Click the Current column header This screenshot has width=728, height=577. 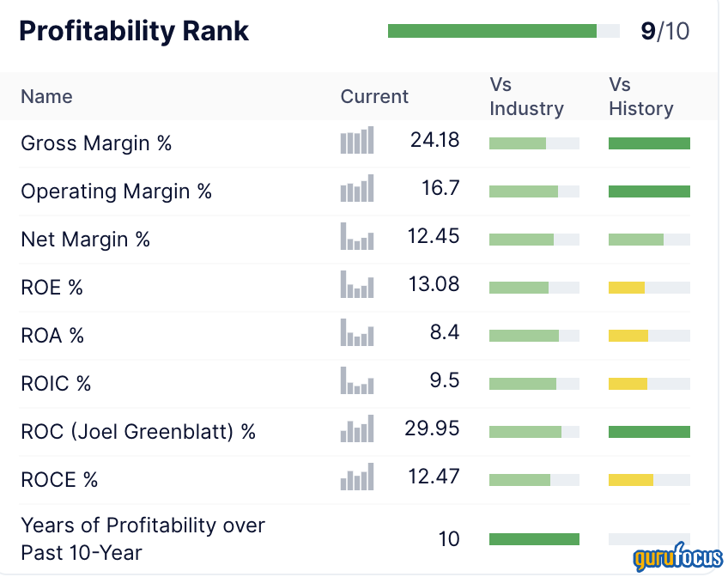(374, 96)
